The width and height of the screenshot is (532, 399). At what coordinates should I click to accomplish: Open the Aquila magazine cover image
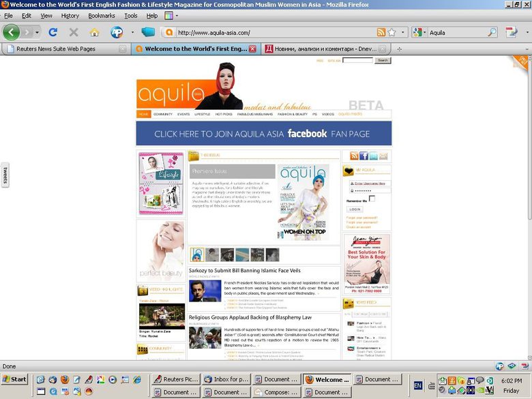[304, 202]
